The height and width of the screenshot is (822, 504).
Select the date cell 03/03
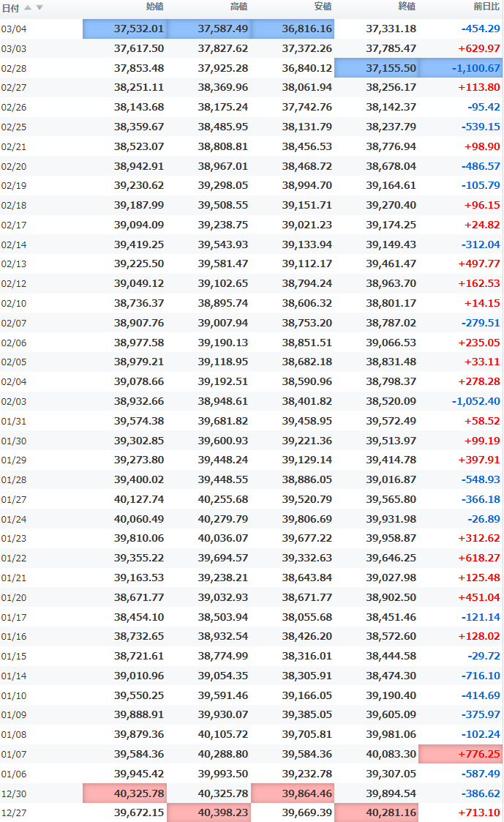[x=14, y=49]
